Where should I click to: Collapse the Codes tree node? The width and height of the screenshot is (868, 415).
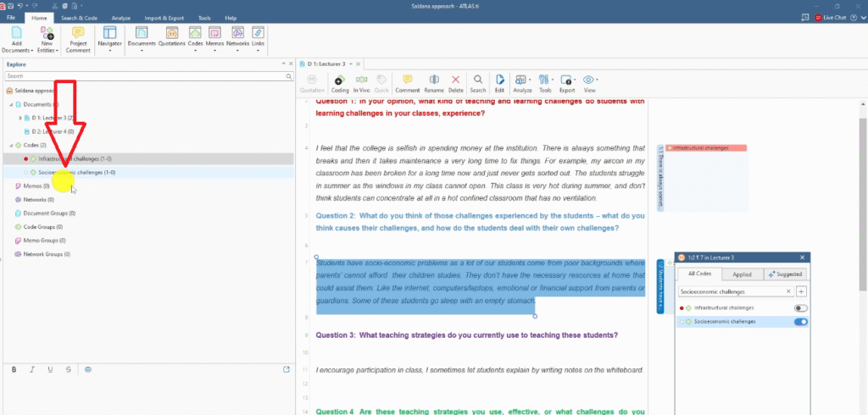(x=12, y=145)
